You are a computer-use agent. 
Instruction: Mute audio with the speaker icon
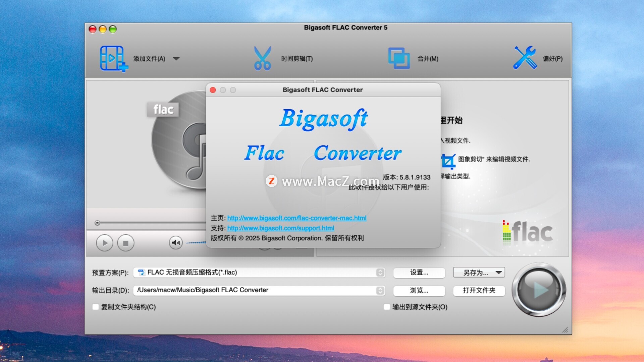(176, 242)
